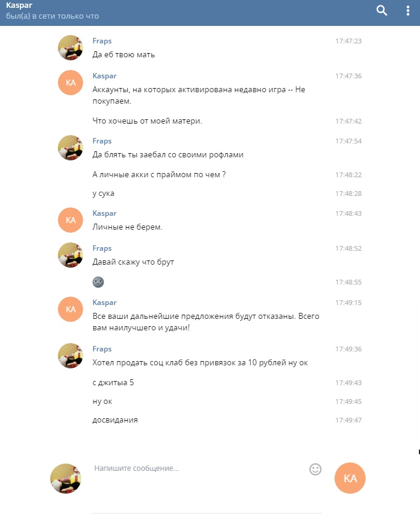
Task: Click Fraps' avatar beside 'Давай скажу что брут'
Action: (x=71, y=255)
